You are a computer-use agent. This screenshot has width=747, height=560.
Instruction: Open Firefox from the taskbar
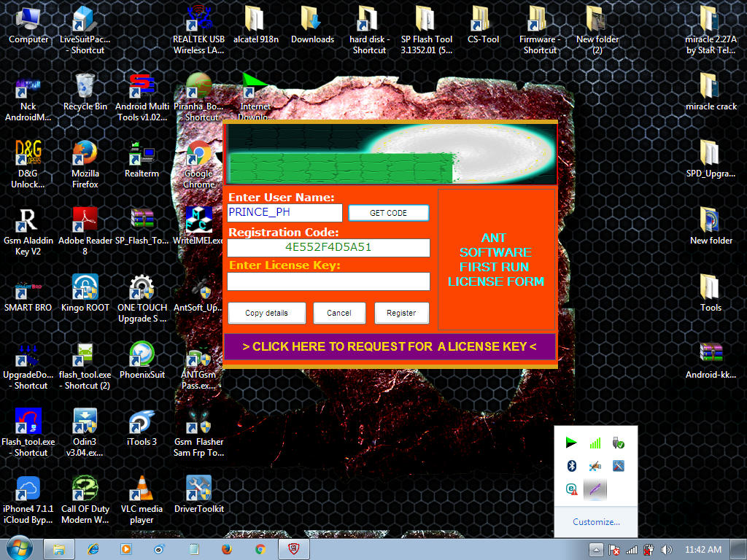tap(227, 549)
